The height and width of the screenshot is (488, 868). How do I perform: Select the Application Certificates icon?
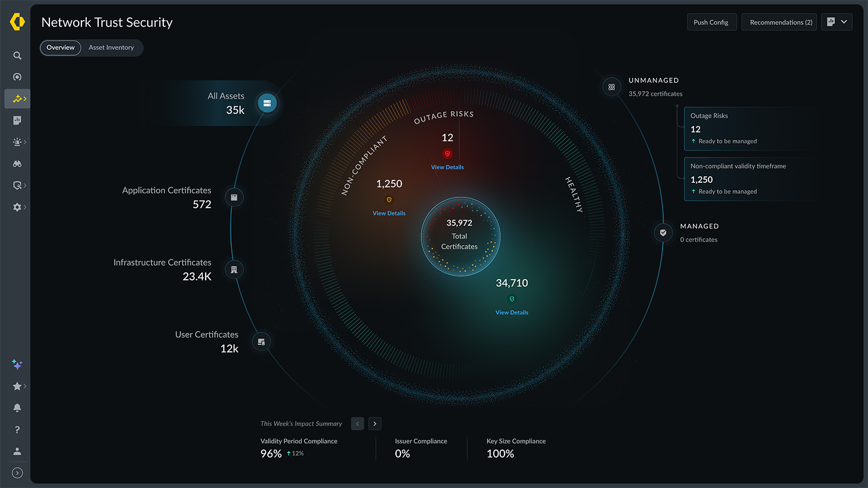(x=234, y=197)
